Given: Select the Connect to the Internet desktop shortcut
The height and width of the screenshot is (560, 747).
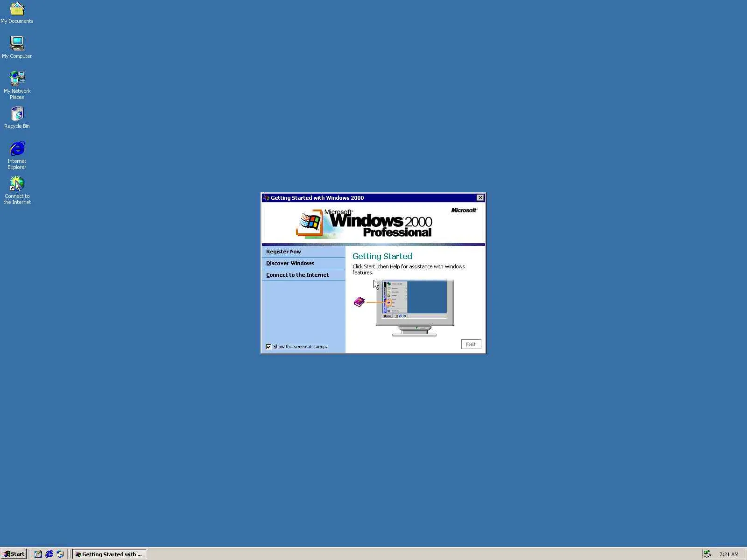Looking at the screenshot, I should (17, 190).
